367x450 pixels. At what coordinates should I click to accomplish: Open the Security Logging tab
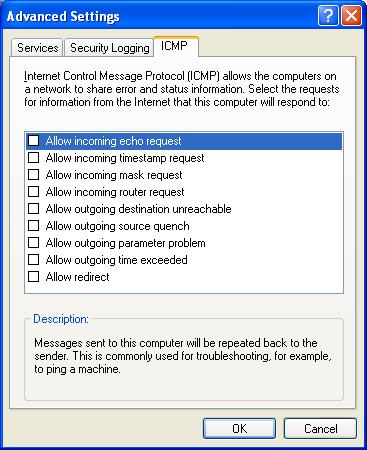(x=109, y=48)
